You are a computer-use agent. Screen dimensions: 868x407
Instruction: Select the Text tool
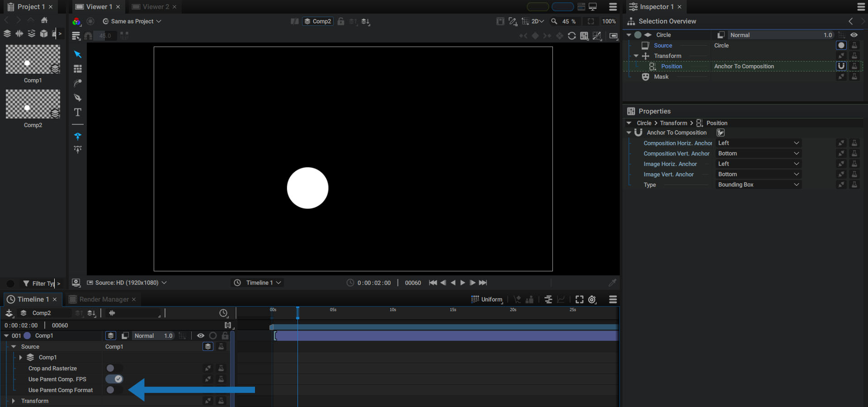[x=78, y=112]
